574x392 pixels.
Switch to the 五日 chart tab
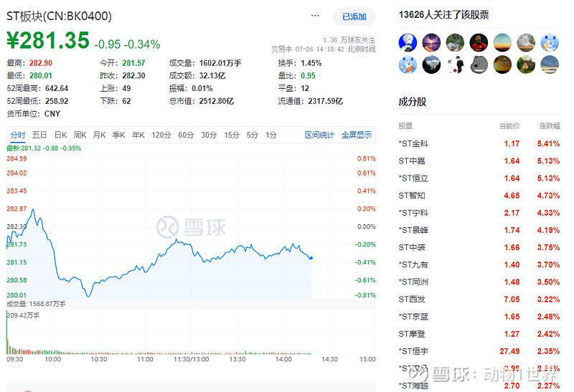[39, 135]
